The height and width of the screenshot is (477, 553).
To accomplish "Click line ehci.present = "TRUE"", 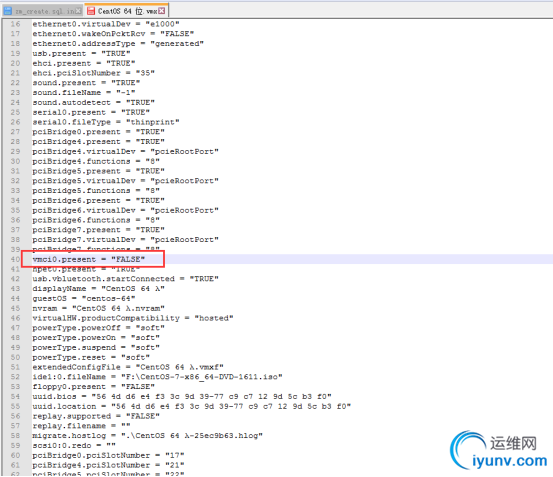I will click(84, 63).
